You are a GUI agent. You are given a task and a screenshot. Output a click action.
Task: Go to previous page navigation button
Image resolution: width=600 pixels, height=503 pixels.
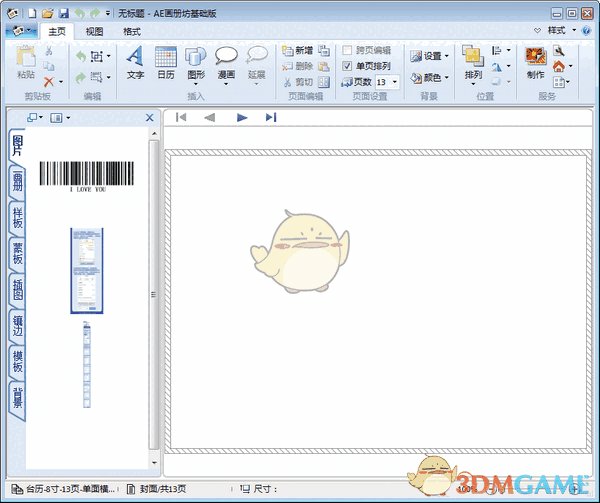click(x=210, y=117)
